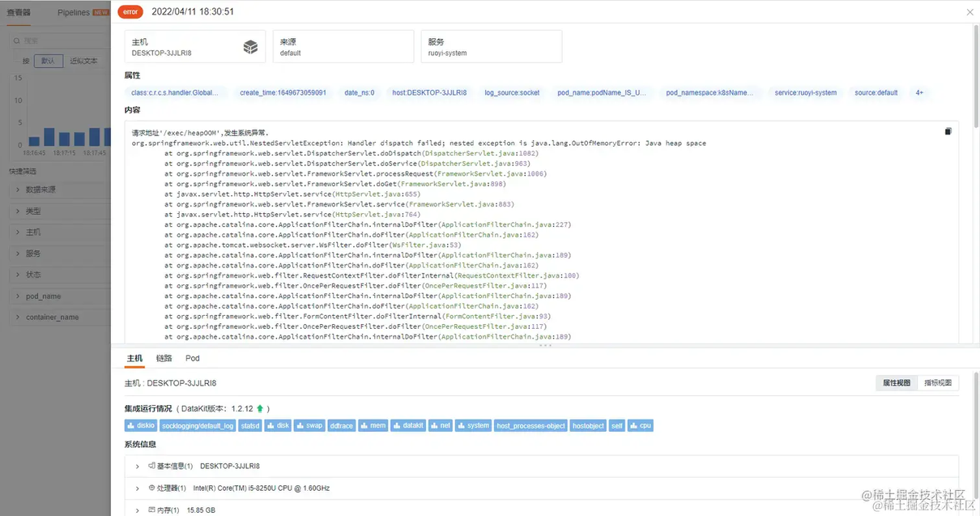Copy log content with the clipboard icon

(948, 131)
